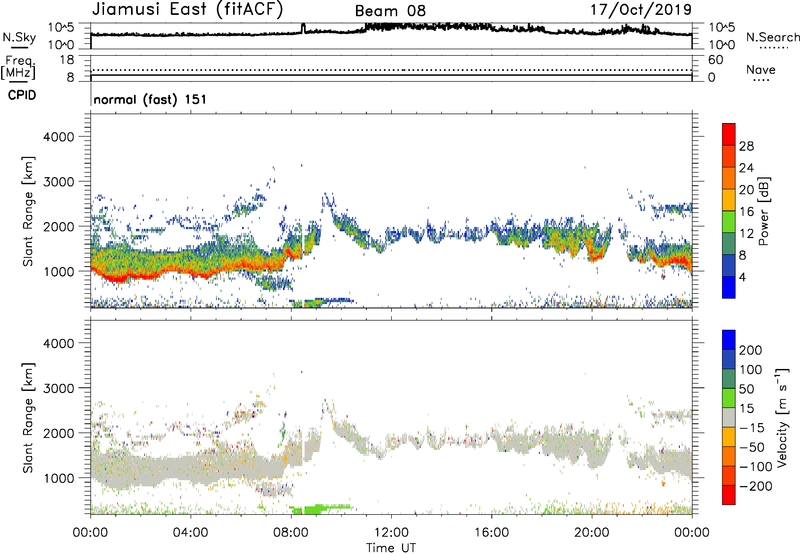Click the 'Velocity [m s⁻¹]' colorbar label
Image resolution: width=800 pixels, height=554 pixels.
[x=781, y=417]
